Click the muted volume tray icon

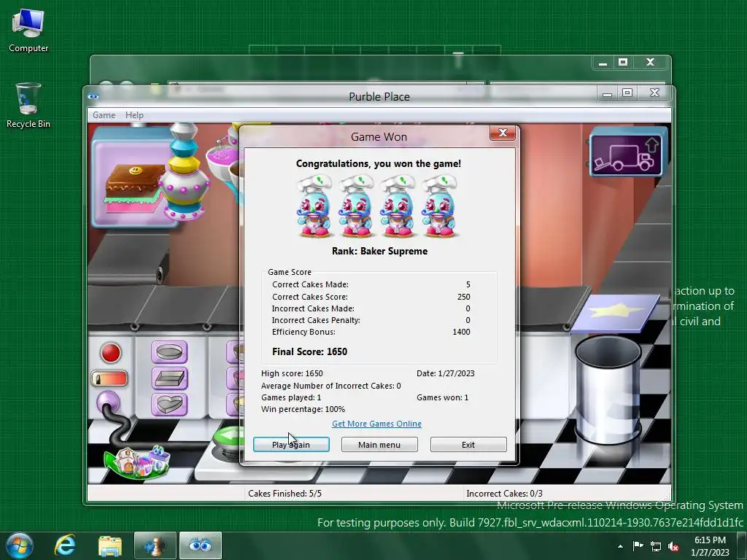(x=673, y=546)
